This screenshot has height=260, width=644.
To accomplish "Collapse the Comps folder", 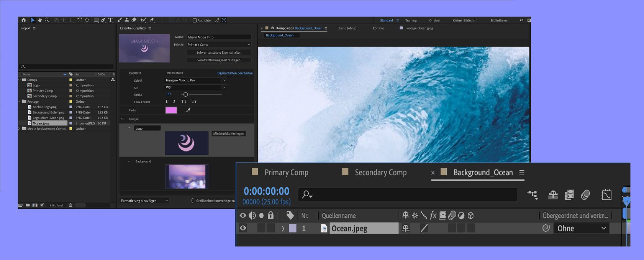I will click(x=20, y=80).
